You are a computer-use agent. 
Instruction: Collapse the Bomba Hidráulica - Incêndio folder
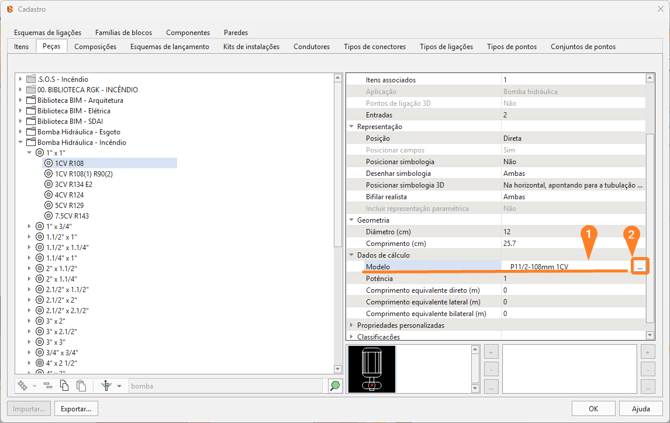pyautogui.click(x=20, y=142)
